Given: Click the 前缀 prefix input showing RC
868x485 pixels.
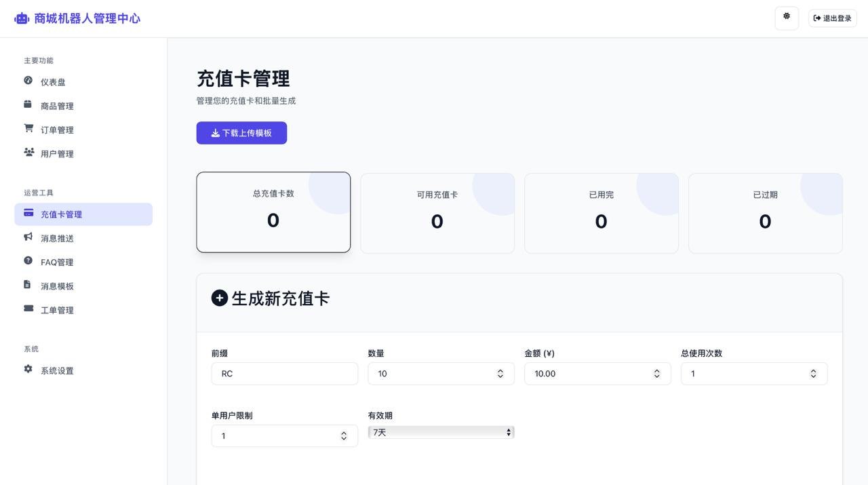Looking at the screenshot, I should (x=284, y=373).
